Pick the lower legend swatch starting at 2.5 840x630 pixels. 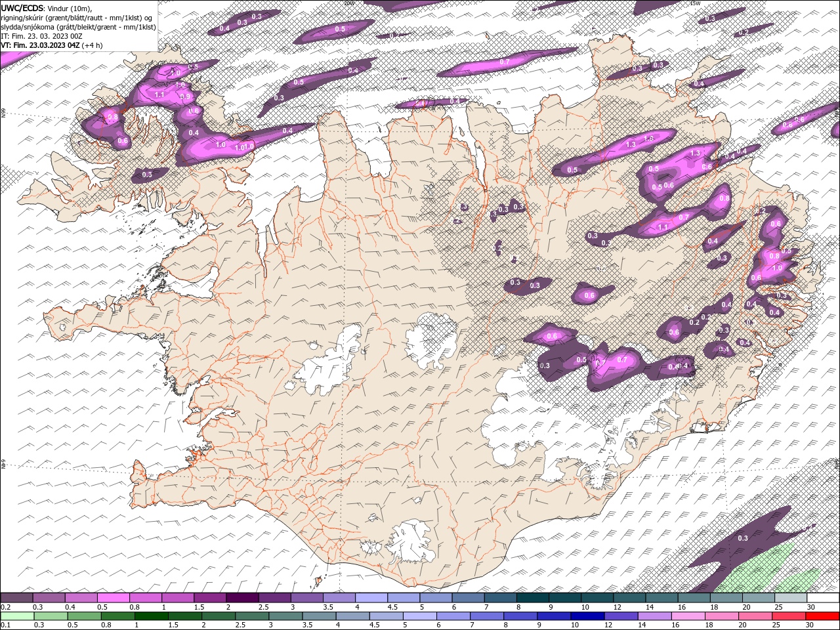point(252,616)
